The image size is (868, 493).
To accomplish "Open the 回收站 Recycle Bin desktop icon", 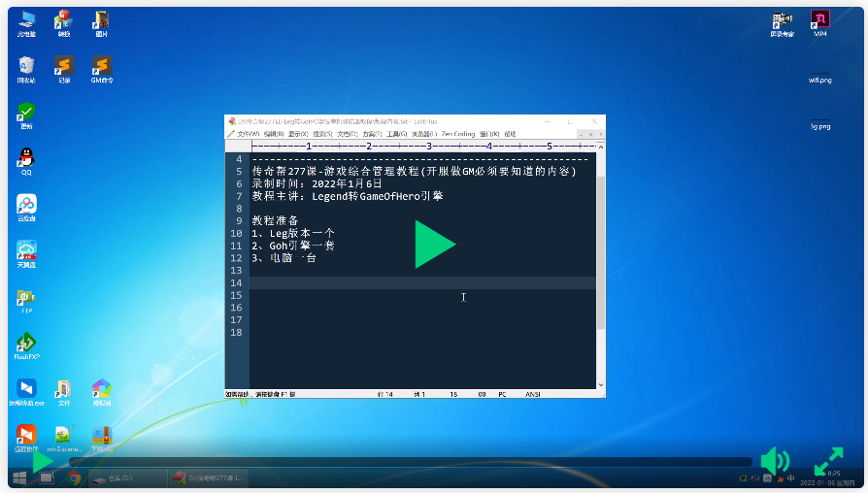I will coord(26,70).
